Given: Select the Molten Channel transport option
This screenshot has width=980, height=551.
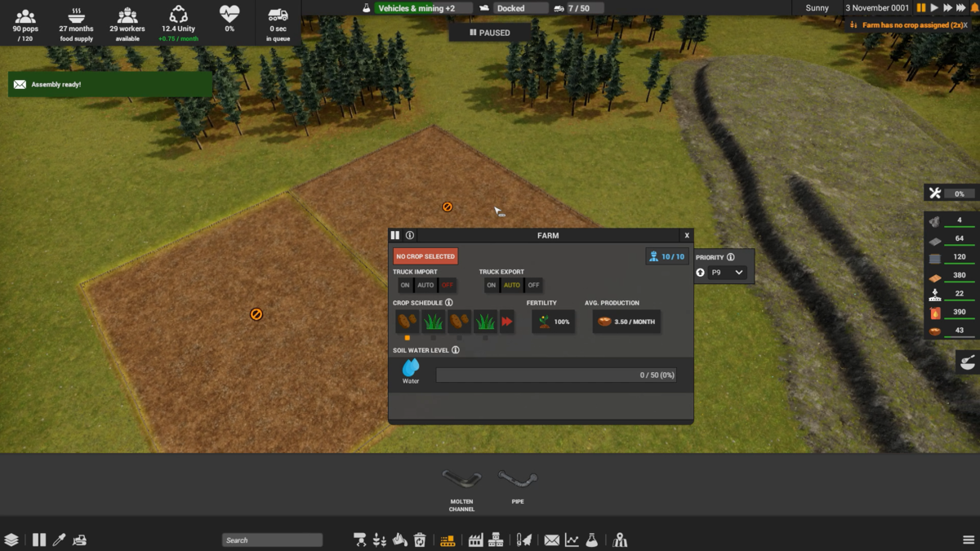Looking at the screenshot, I should [x=461, y=490].
